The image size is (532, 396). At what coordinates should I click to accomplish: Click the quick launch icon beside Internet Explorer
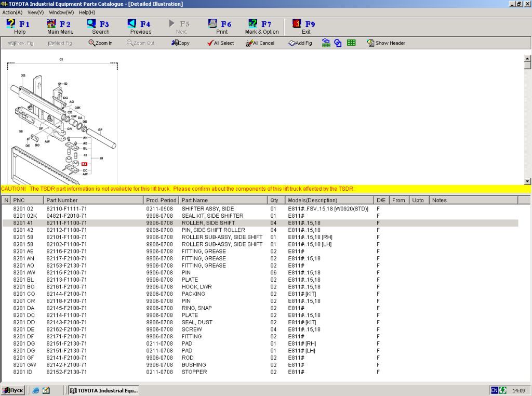(46, 391)
